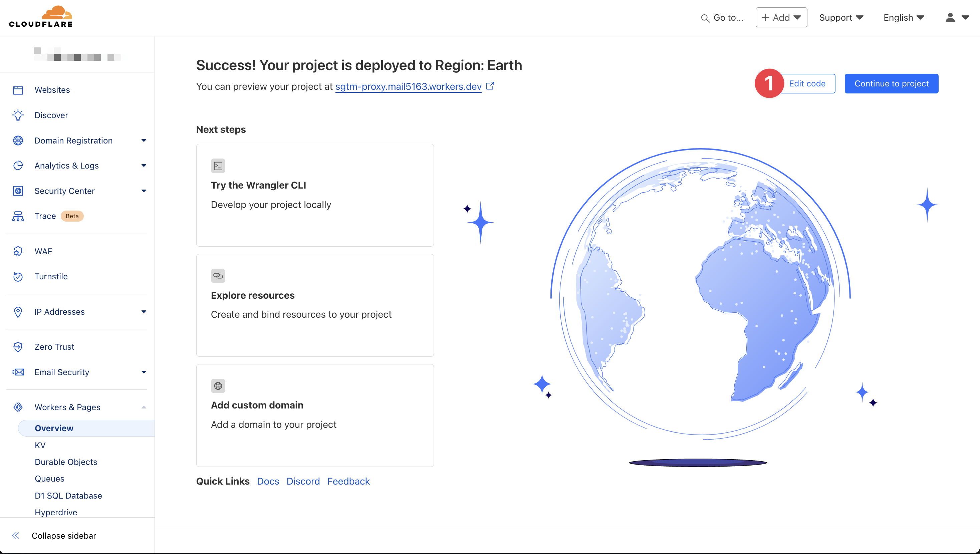Click the Zero Trust icon
The height and width of the screenshot is (554, 980).
pyautogui.click(x=18, y=347)
